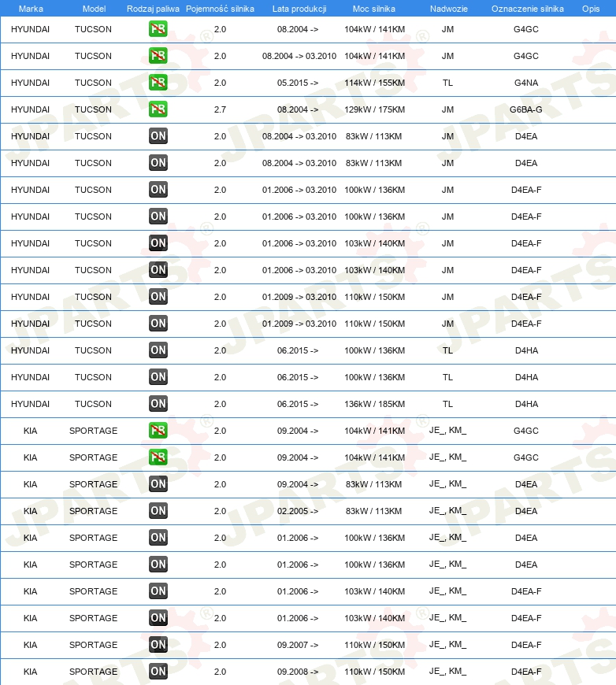
Task: Click JE_, KM_ body code in the 09.2007 row
Action: [447, 644]
